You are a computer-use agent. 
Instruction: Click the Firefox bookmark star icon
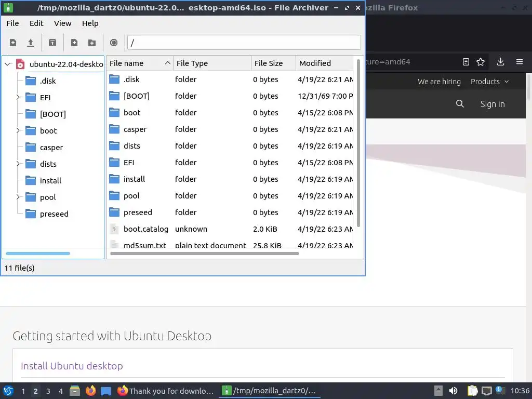(x=481, y=62)
